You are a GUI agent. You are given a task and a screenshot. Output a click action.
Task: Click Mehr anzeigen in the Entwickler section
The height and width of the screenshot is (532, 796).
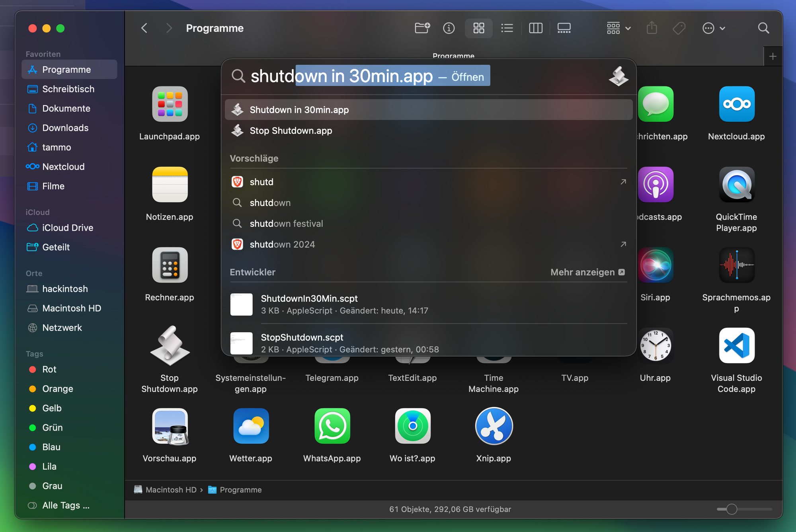coord(587,272)
